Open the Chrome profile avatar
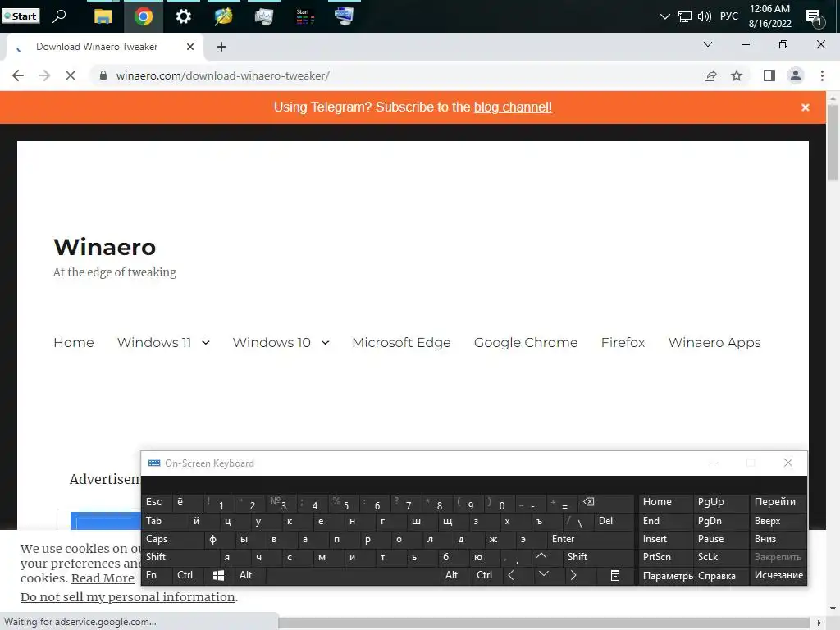 point(796,75)
